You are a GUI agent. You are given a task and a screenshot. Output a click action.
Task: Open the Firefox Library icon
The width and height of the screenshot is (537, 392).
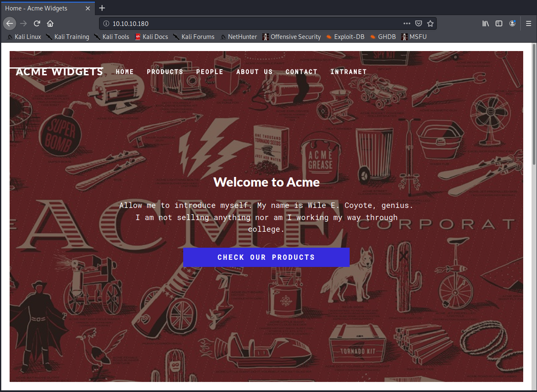tap(486, 23)
